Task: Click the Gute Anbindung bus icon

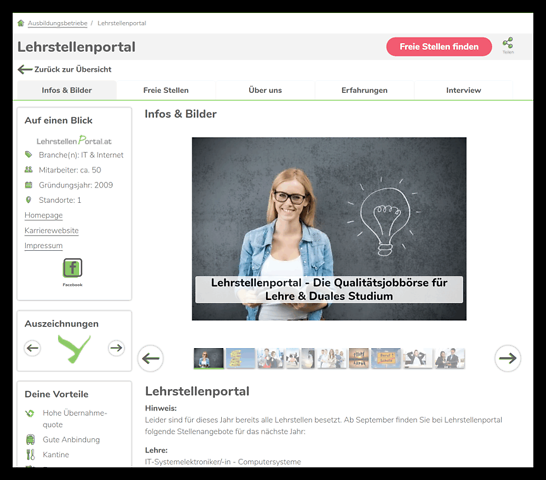Action: (30, 440)
